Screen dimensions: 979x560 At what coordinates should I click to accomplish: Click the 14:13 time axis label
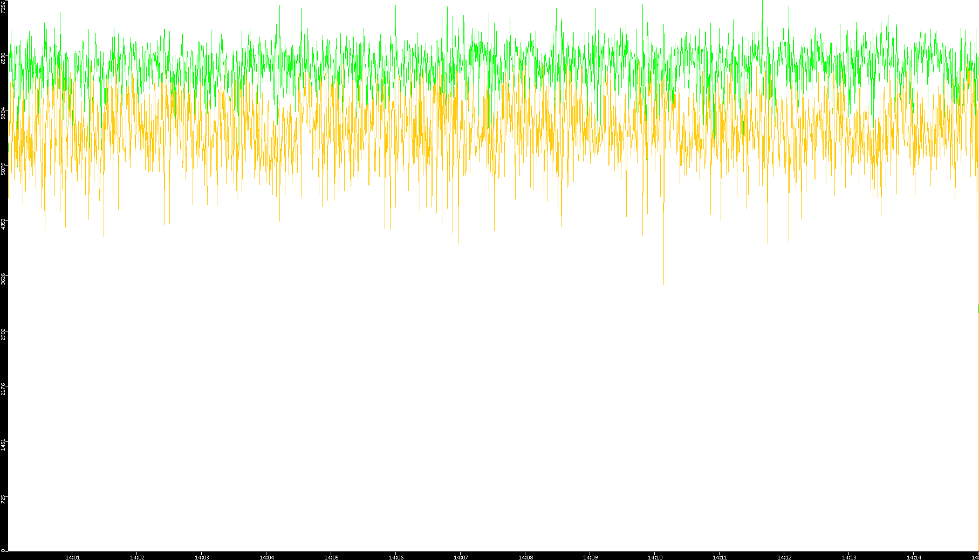click(x=849, y=557)
